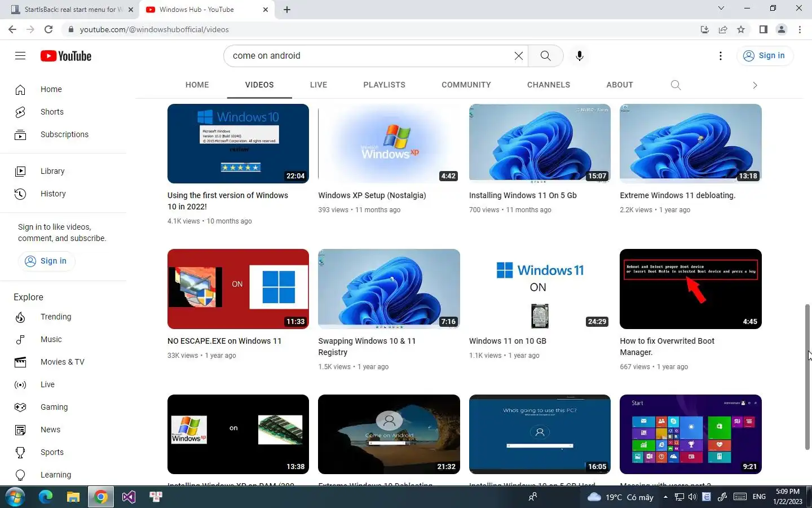
Task: Go back with browser back arrow
Action: (12, 29)
